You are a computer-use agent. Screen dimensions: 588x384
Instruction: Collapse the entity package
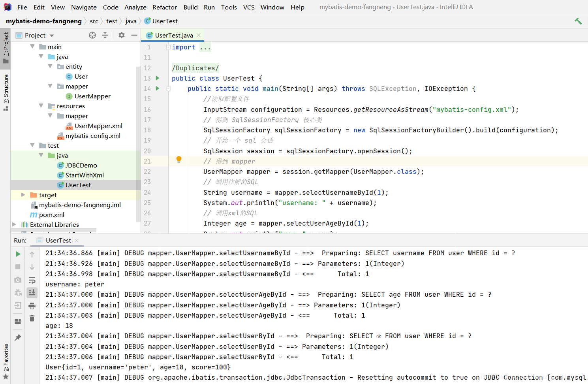pyautogui.click(x=50, y=66)
